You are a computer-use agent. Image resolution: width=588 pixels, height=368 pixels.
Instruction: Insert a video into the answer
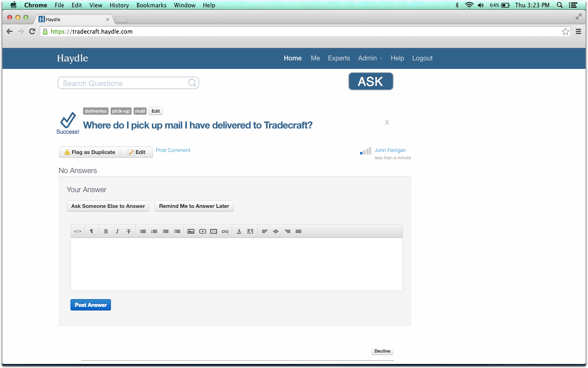point(202,231)
